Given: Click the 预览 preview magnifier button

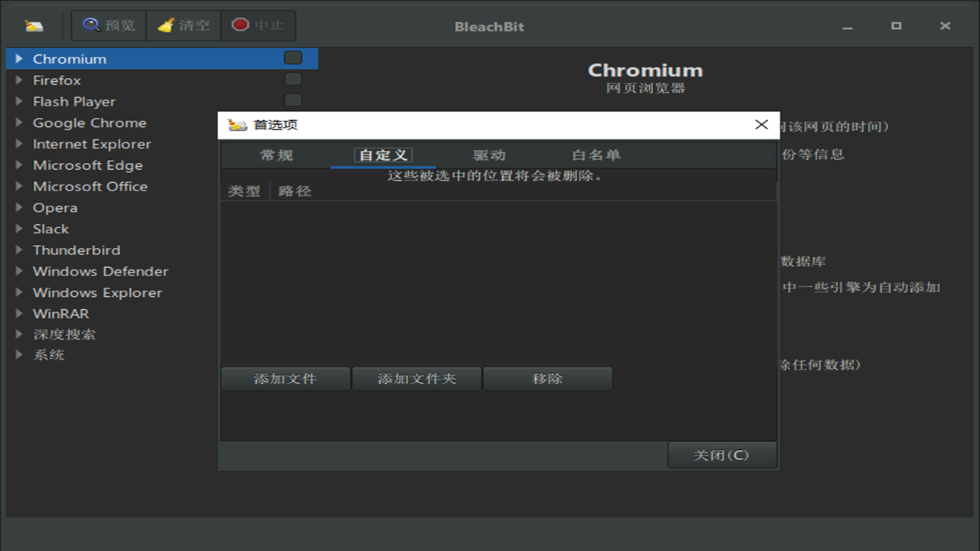Looking at the screenshot, I should pyautogui.click(x=109, y=25).
